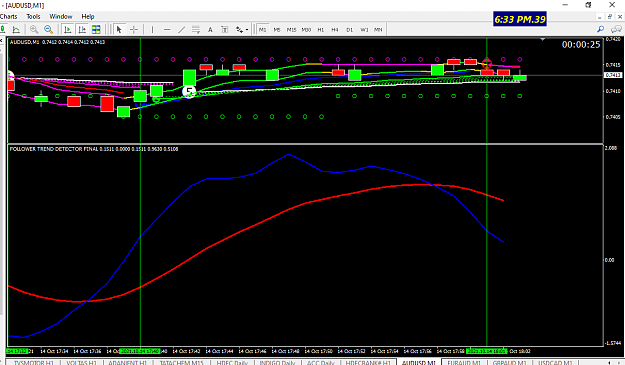Select the trendline drawing tool
This screenshot has height=365, width=625.
tap(181, 29)
